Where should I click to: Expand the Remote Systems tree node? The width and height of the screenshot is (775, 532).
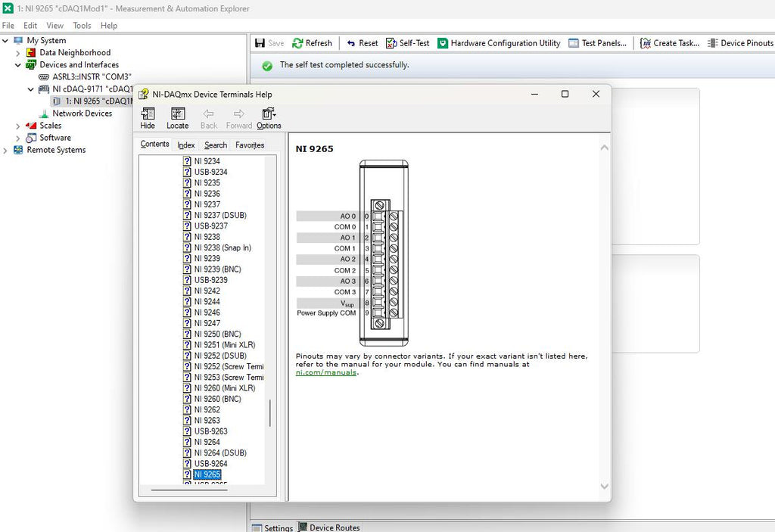[x=5, y=151]
